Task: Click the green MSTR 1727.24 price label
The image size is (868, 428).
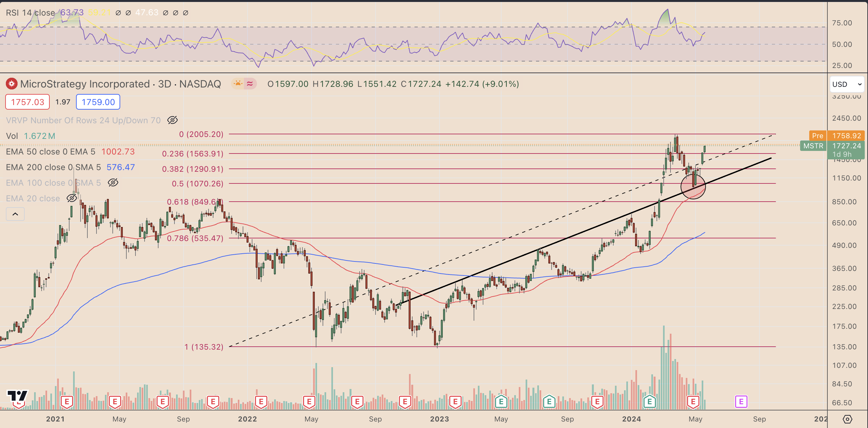Action: tap(832, 146)
